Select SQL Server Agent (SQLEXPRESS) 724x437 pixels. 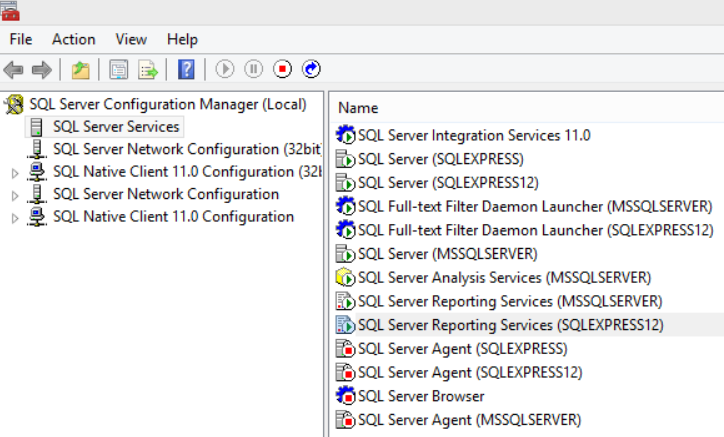pos(463,349)
